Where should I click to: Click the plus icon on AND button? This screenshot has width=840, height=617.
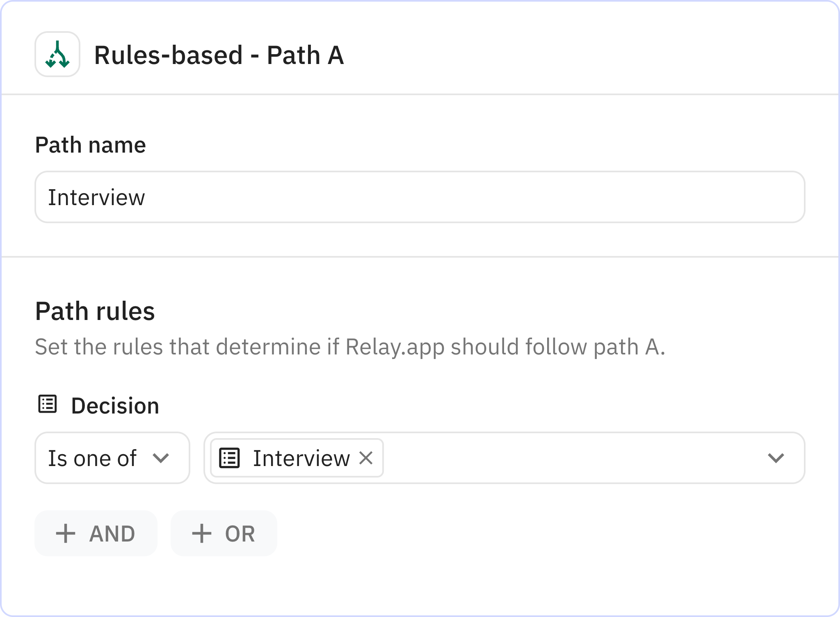(x=66, y=534)
